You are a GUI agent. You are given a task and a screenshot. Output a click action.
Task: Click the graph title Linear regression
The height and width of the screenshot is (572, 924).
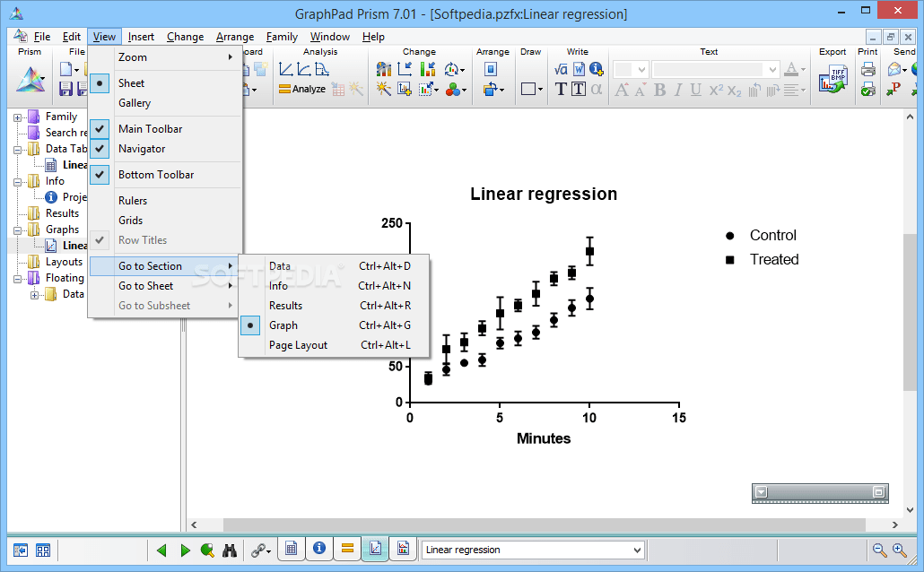point(544,194)
